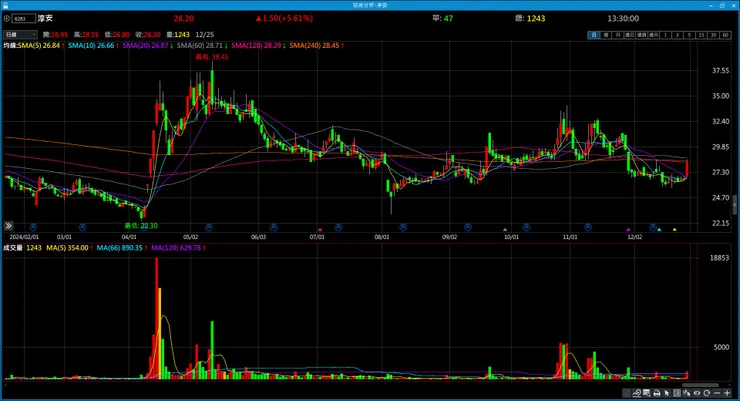
Task: Click the SMA(60) 28.71 legend label
Action: coord(200,45)
